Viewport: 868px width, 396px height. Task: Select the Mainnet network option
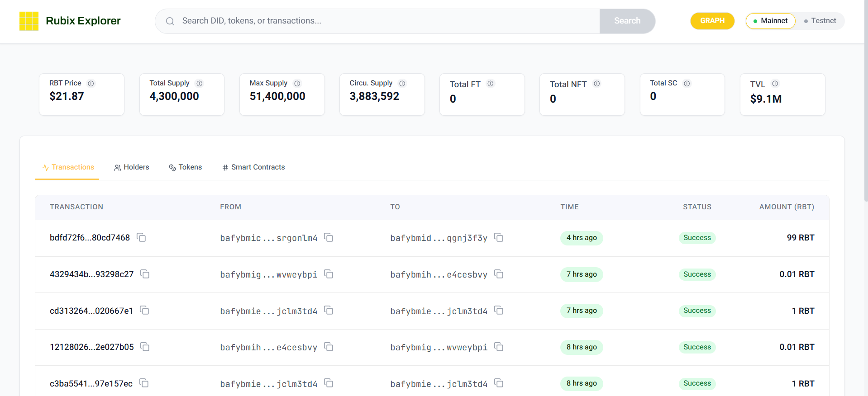click(x=770, y=21)
